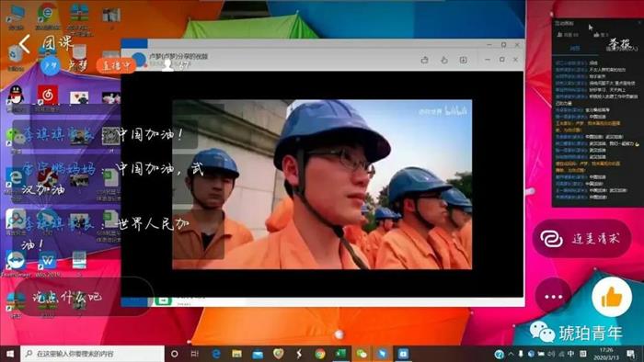Screen dimensions: 644x362
Task: Click the shared video frame of workers
Action: pyautogui.click(x=322, y=185)
